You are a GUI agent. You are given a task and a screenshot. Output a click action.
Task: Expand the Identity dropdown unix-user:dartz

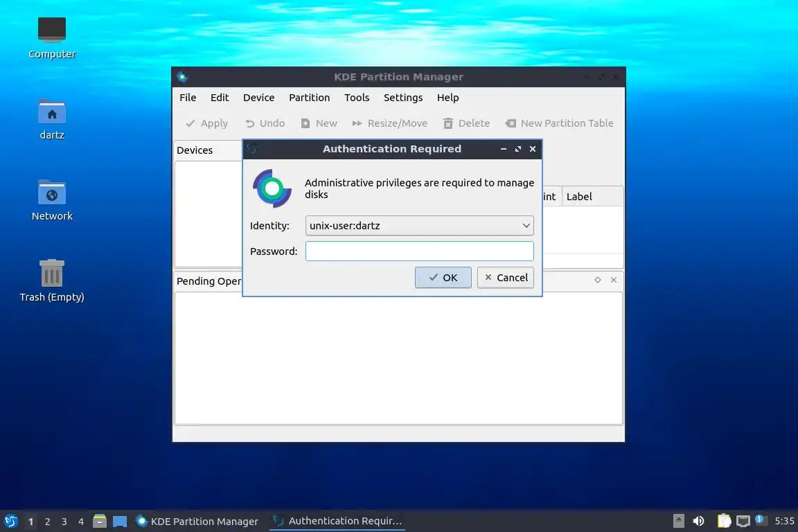pyautogui.click(x=419, y=226)
